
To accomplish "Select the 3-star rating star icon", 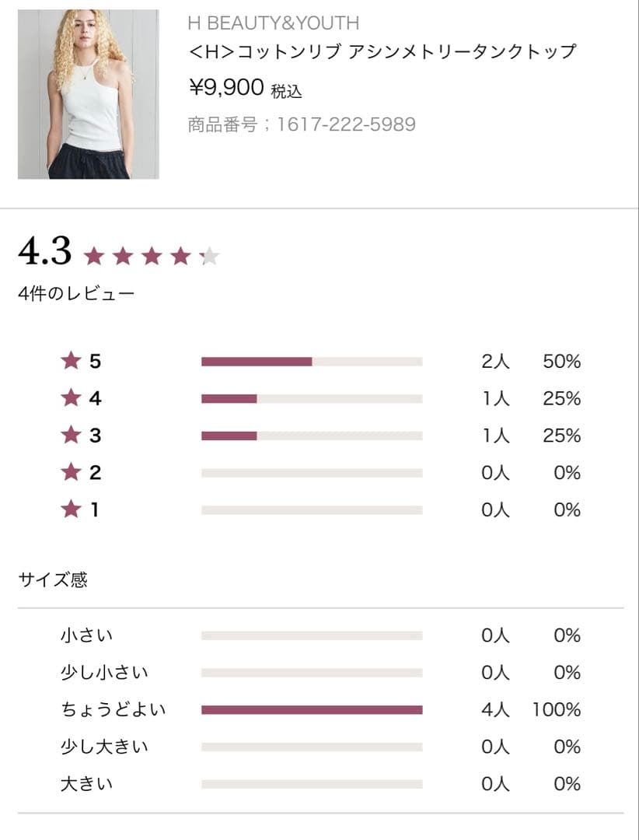I will click(72, 436).
